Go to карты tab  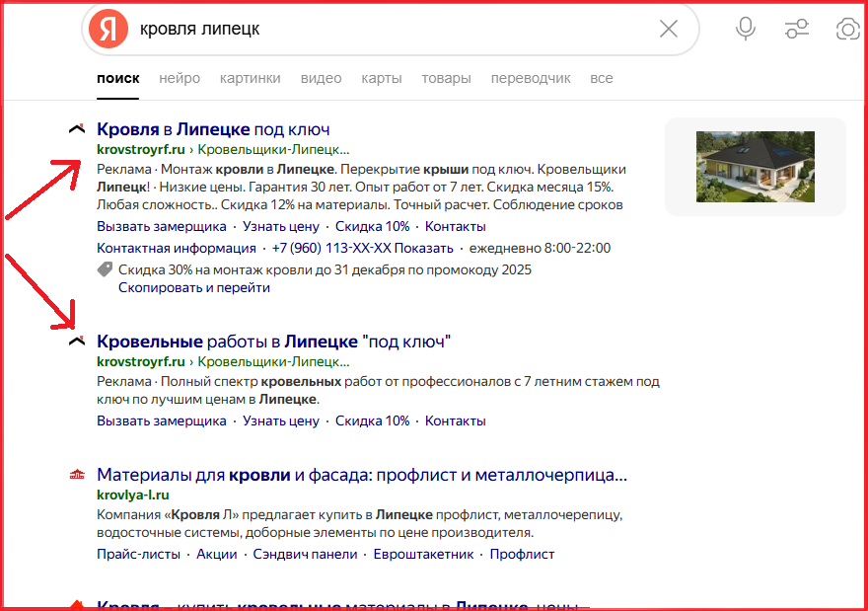tap(382, 78)
